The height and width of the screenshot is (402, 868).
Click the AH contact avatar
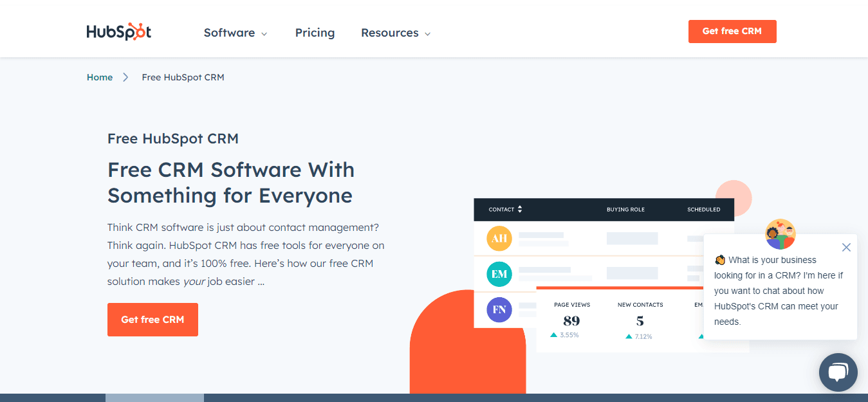tap(499, 238)
